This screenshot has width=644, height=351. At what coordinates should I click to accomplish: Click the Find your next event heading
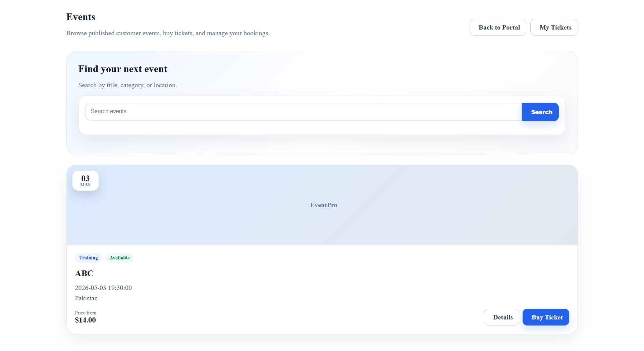123,69
